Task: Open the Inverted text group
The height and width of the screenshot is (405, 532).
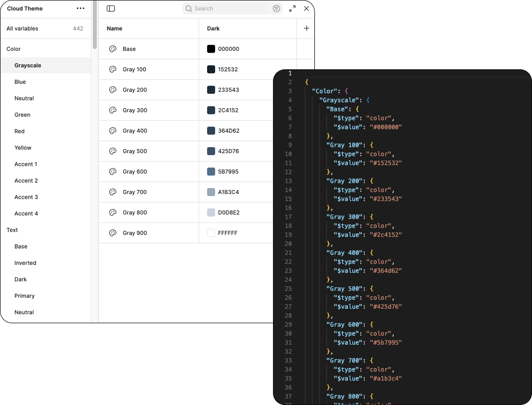Action: tap(25, 263)
